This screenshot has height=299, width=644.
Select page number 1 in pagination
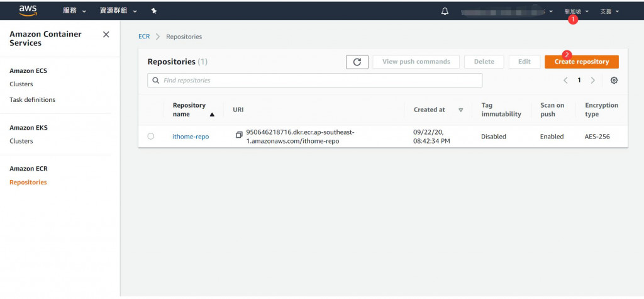(x=579, y=81)
